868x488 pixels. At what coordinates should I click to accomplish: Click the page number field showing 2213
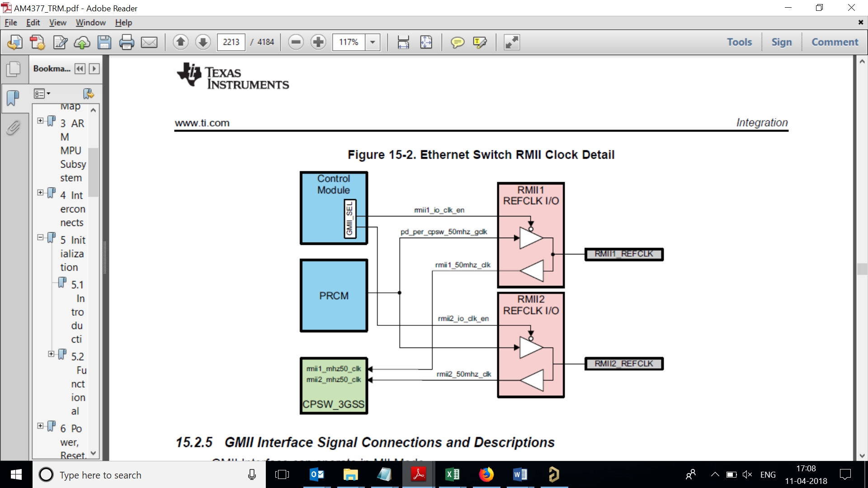tap(231, 42)
